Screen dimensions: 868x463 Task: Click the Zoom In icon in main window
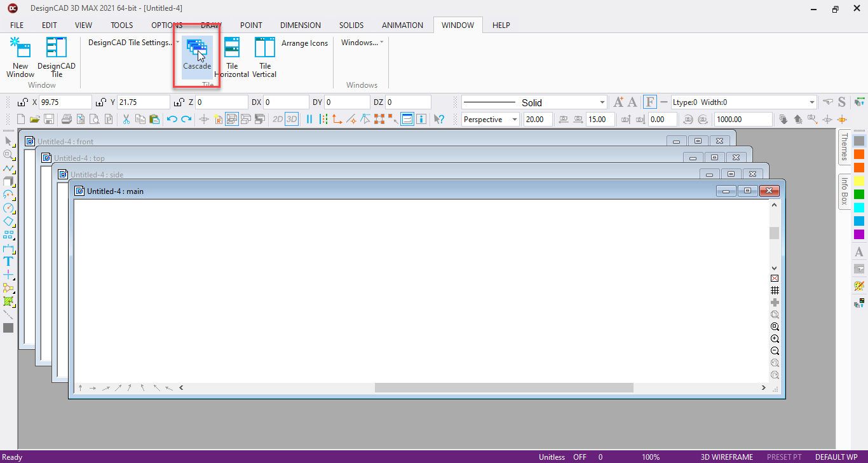click(775, 339)
